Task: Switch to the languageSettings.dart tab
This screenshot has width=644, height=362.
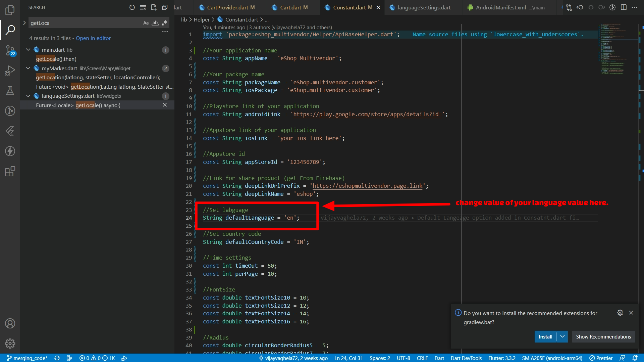Action: coord(424,7)
